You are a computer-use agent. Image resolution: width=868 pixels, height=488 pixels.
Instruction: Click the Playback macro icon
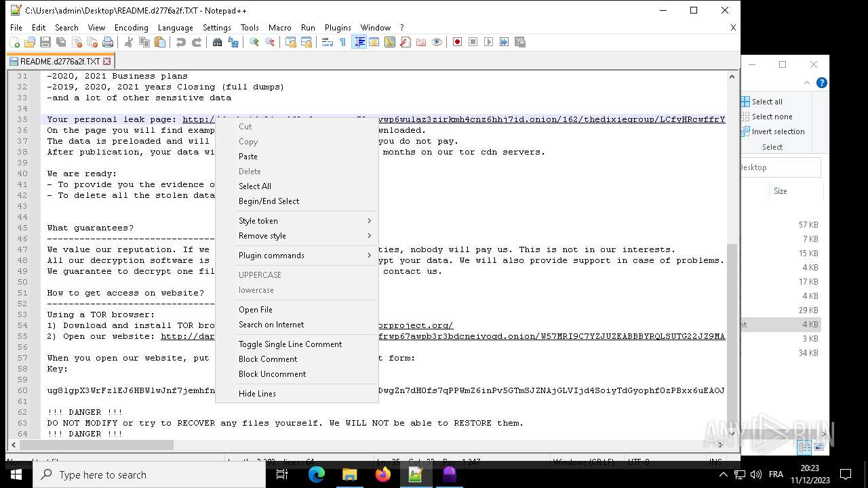pyautogui.click(x=489, y=42)
